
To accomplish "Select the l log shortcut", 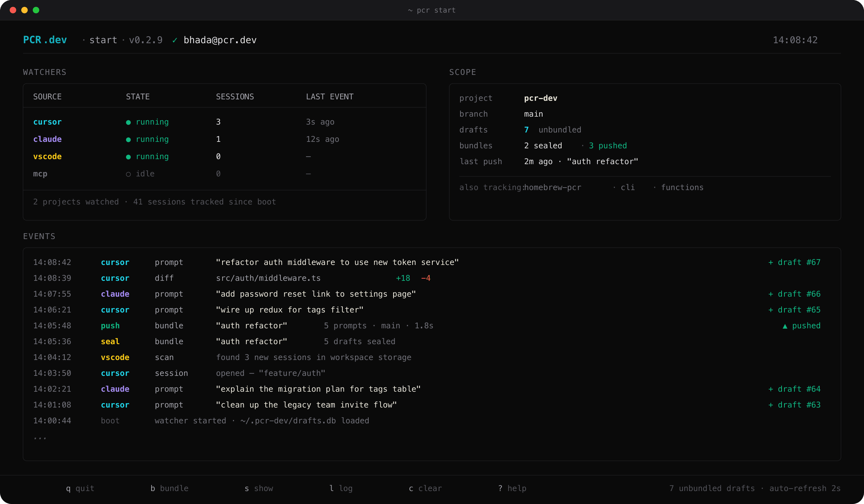I will (341, 488).
